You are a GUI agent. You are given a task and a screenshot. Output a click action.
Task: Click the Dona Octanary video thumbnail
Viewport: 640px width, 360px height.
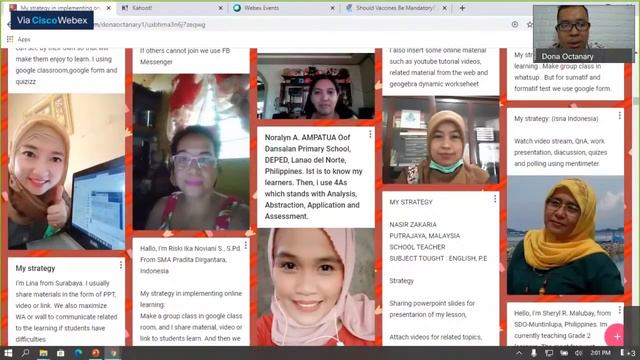pyautogui.click(x=584, y=33)
